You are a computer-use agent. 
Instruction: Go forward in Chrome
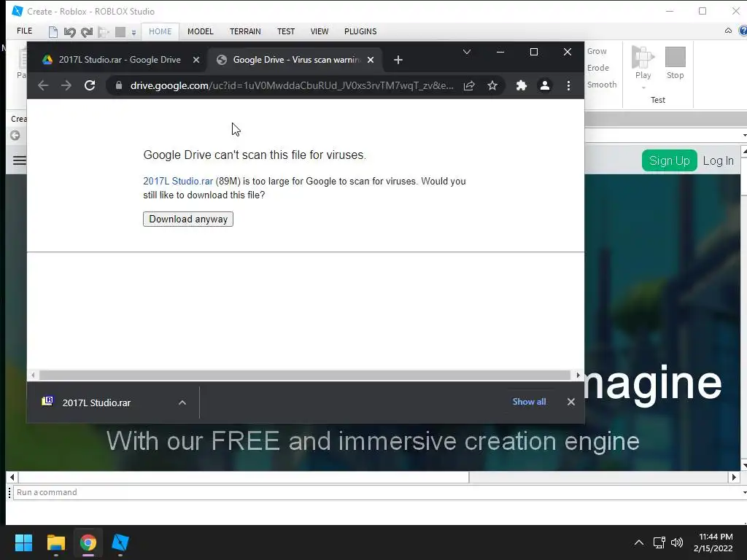click(66, 85)
